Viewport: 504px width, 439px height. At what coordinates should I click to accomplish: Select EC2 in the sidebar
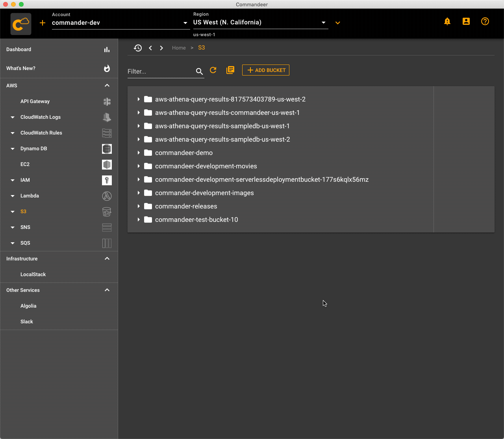25,164
